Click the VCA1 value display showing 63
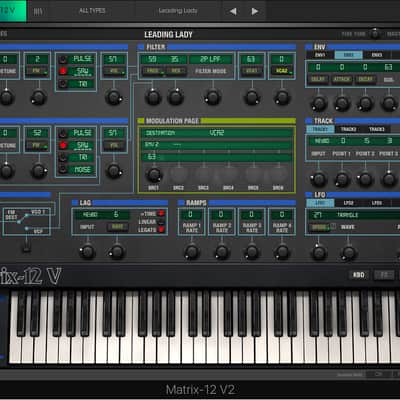The image size is (400, 400). [251, 59]
